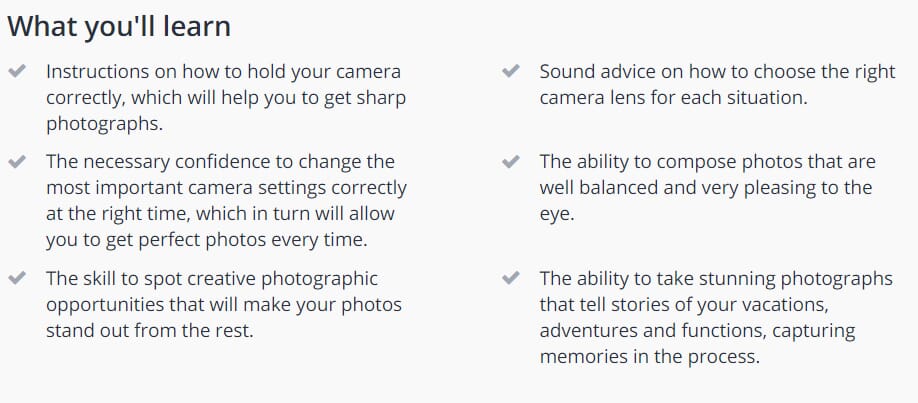The image size is (918, 403).
Task: Select the bullet about composing well balanced photos
Action: [707, 187]
